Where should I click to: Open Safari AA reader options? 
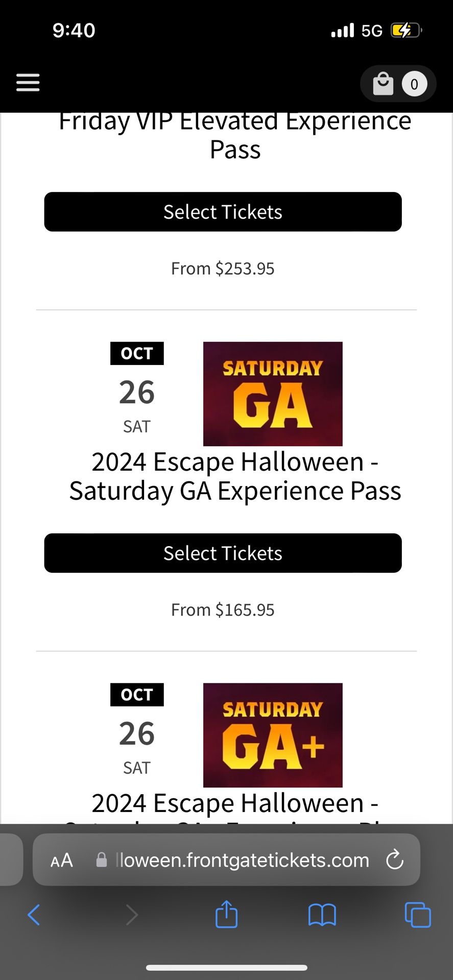[62, 861]
